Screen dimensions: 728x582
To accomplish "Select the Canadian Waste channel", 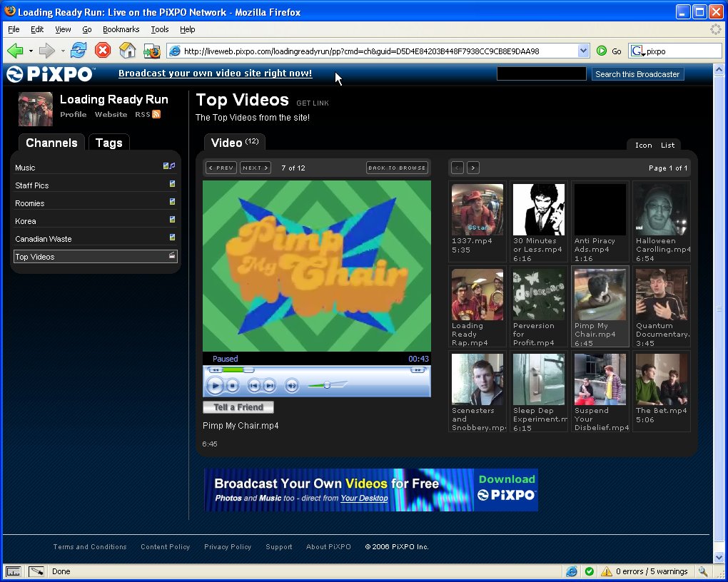I will [95, 238].
